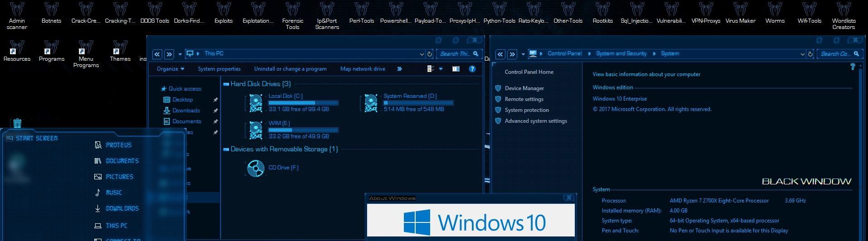Expand the This PC address bar history
Screen dimensions: 868x241
(x=422, y=54)
